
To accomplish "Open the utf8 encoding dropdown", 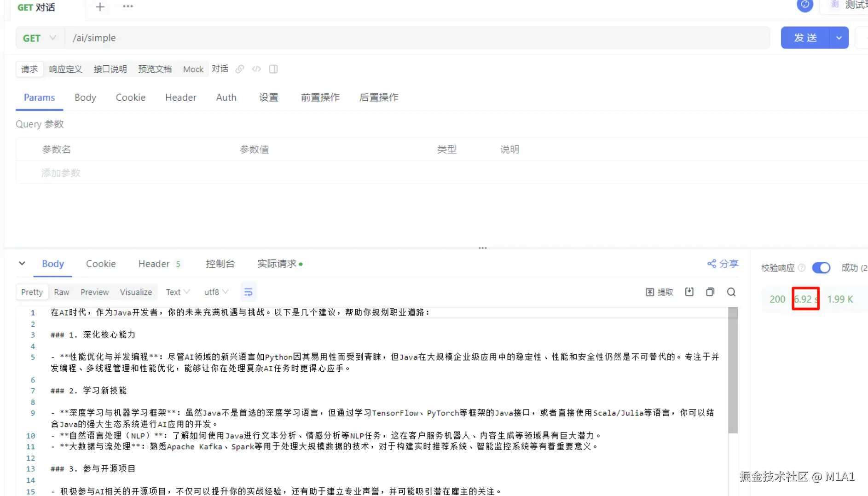I will point(215,292).
